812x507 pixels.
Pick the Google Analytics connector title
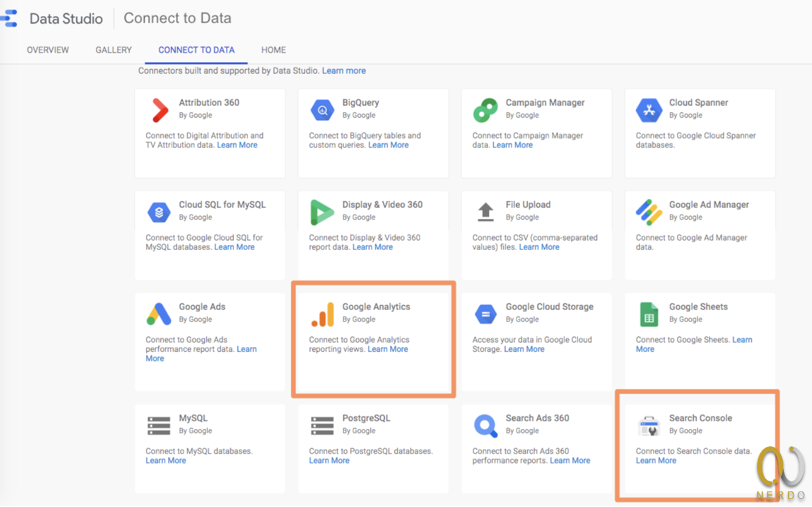[x=376, y=306]
